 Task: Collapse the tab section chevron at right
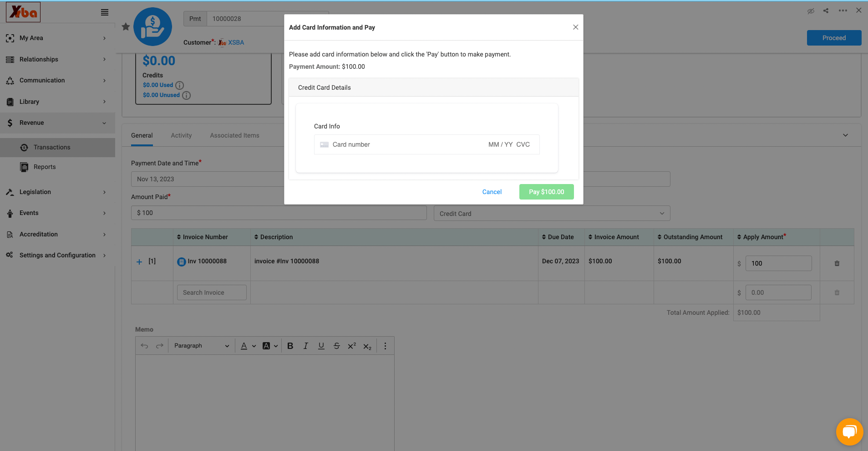point(845,135)
